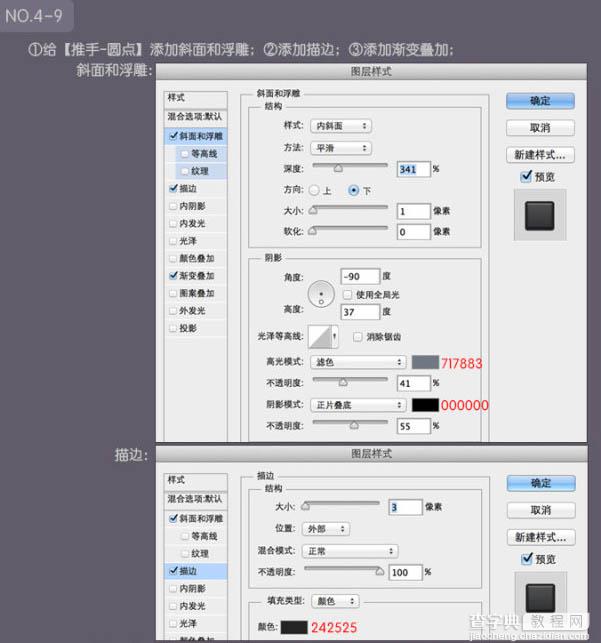Image resolution: width=601 pixels, height=643 pixels.
Task: Toggle 预览 checkbox in the 描边 dialog
Action: pyautogui.click(x=527, y=559)
